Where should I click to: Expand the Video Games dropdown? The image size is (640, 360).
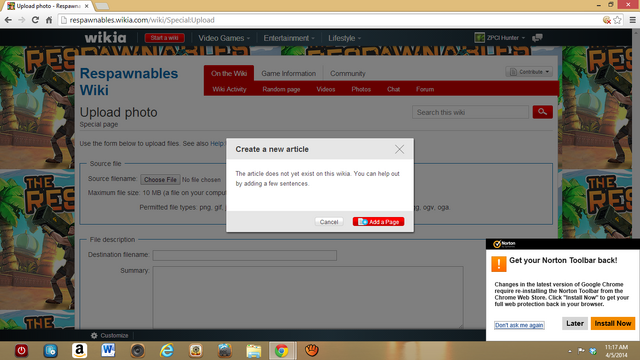tap(224, 38)
